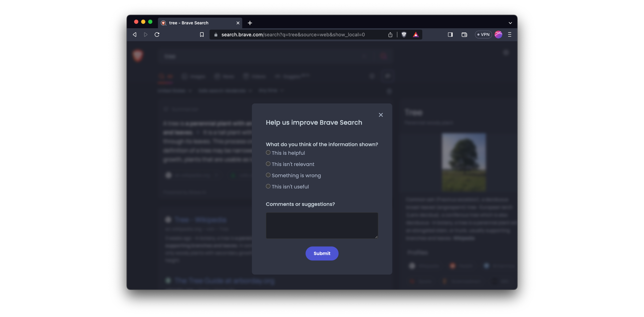
Task: Open the Brave Shields lion icon
Action: (404, 34)
